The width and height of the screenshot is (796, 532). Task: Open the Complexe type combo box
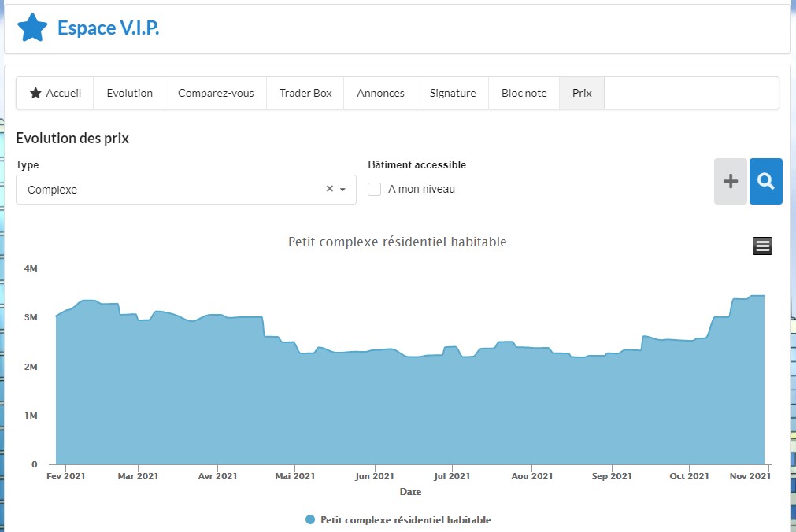(173, 190)
